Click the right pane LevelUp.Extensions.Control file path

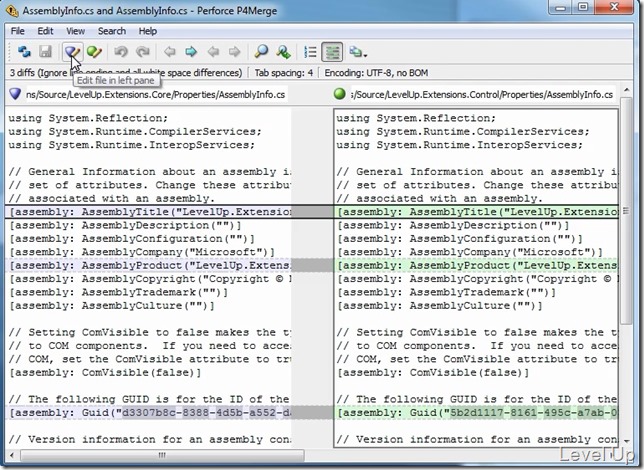[482, 94]
